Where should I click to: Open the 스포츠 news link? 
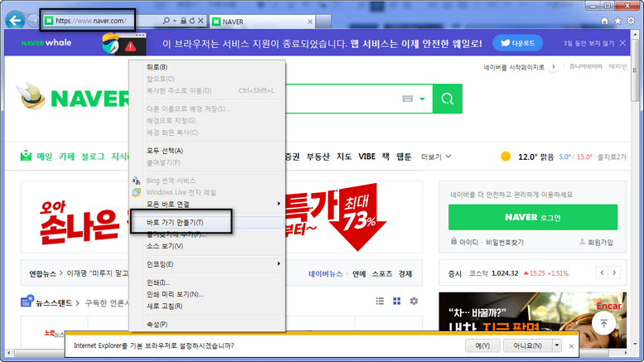(382, 273)
